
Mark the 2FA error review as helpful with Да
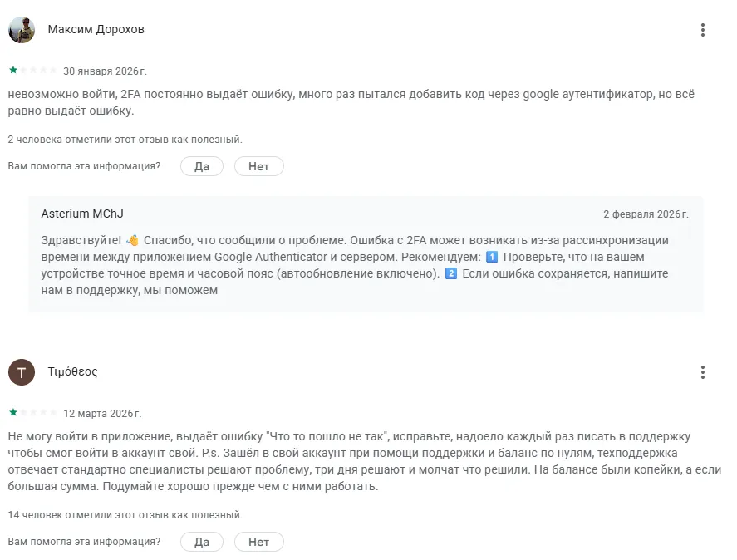[x=202, y=166]
